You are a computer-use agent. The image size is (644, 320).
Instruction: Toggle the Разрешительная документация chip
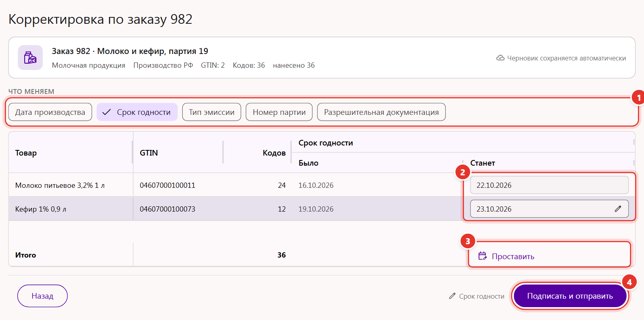click(381, 112)
